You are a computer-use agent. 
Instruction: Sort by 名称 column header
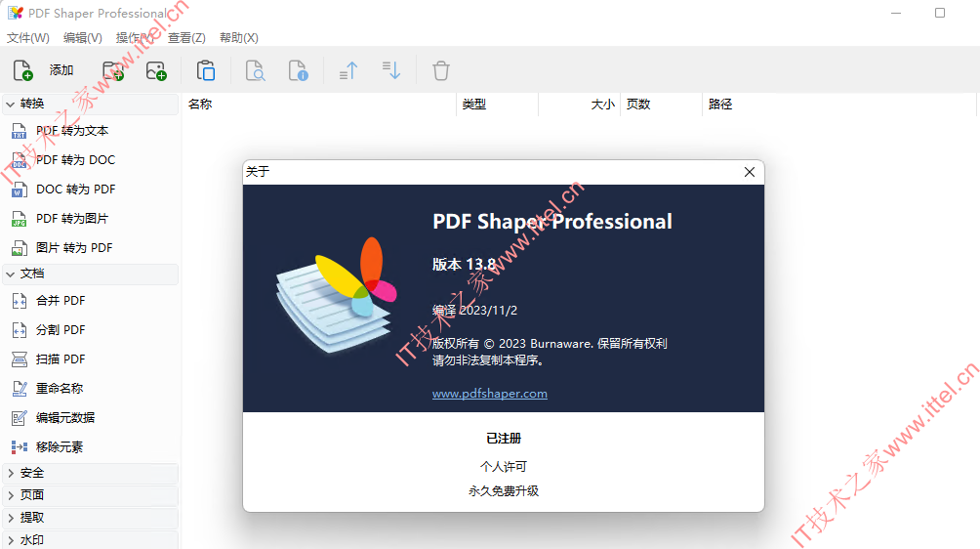click(319, 105)
